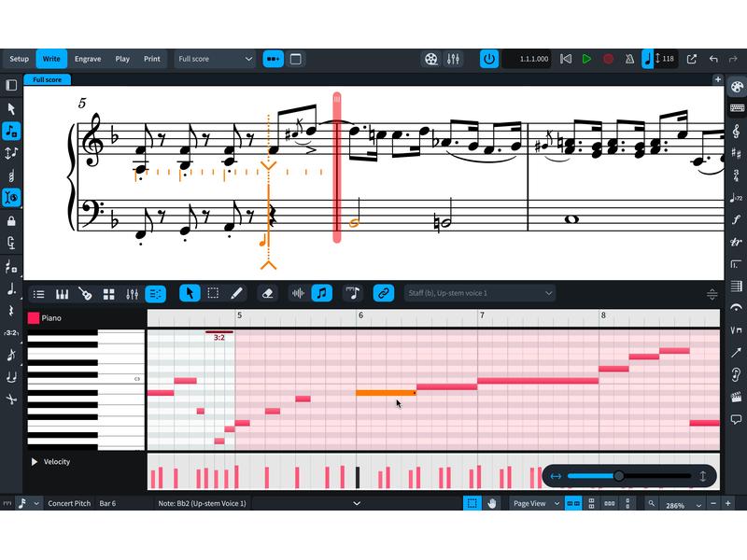This screenshot has height=560, width=747.
Task: Open the ornaments trill panel
Action: pyautogui.click(x=736, y=242)
